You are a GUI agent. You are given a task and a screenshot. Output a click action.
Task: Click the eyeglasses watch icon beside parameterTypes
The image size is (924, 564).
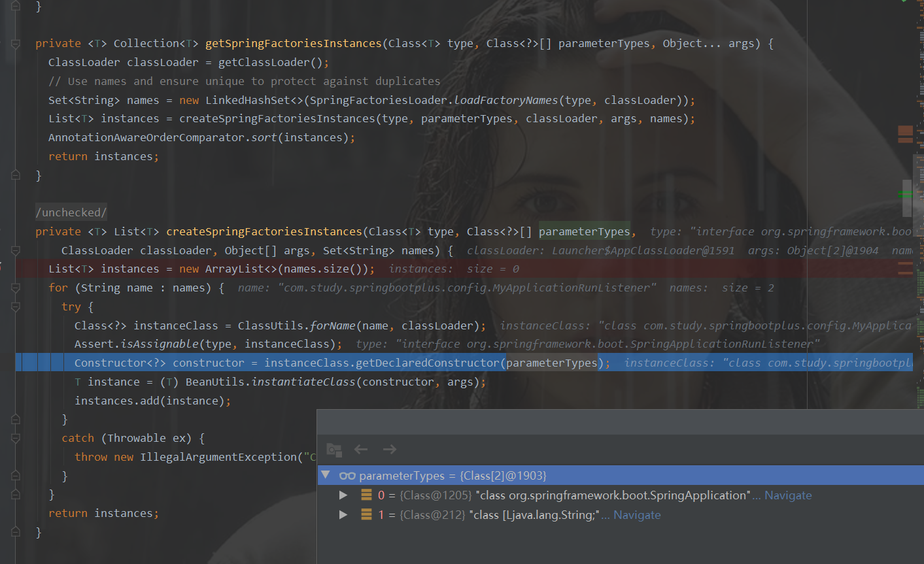pyautogui.click(x=347, y=475)
